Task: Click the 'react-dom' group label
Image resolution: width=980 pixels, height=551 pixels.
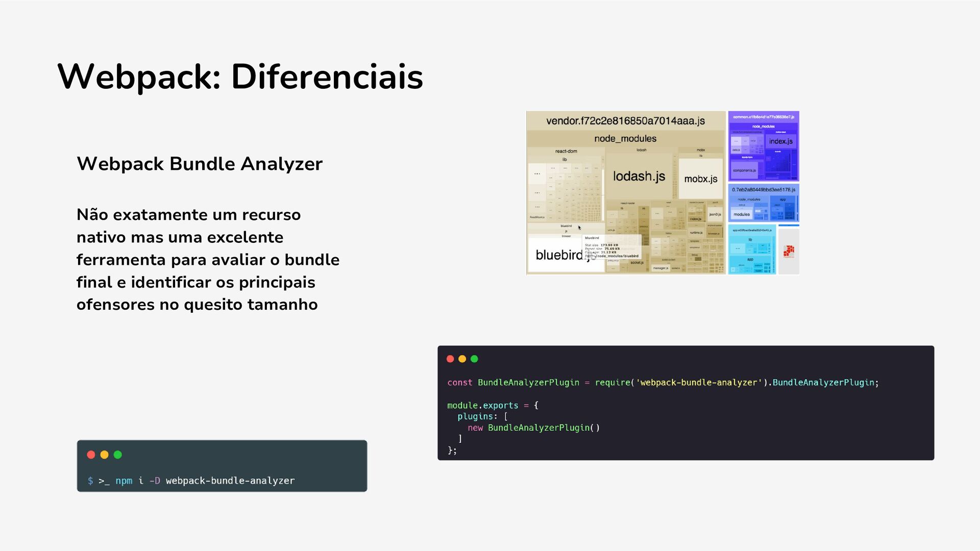Action: [x=566, y=151]
